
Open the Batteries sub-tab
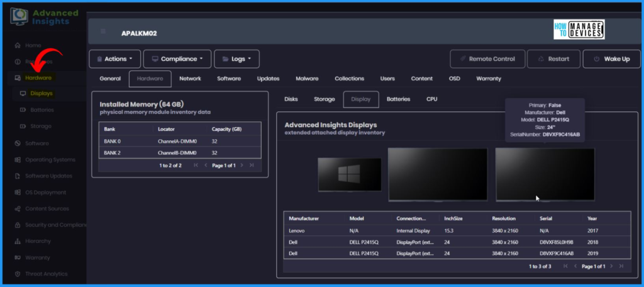[398, 99]
